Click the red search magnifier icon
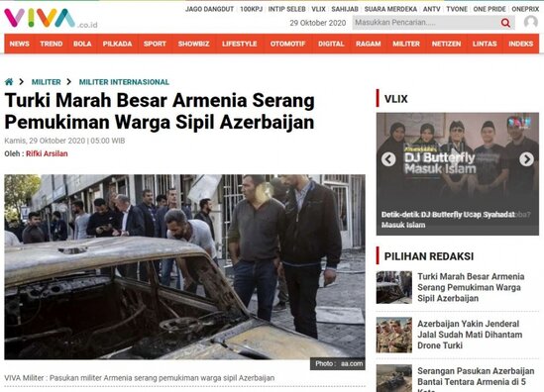This screenshot has width=544, height=392. [505, 23]
